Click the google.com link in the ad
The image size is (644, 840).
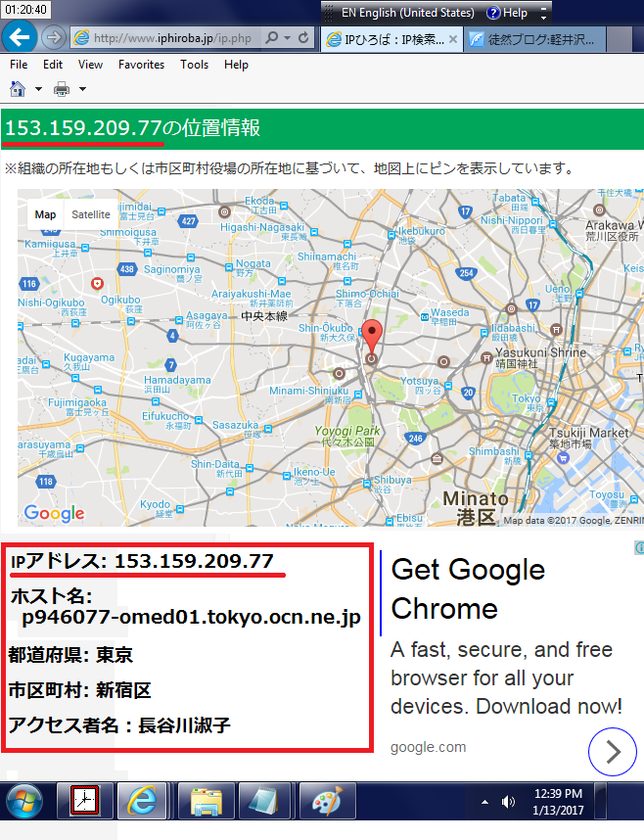[x=428, y=747]
